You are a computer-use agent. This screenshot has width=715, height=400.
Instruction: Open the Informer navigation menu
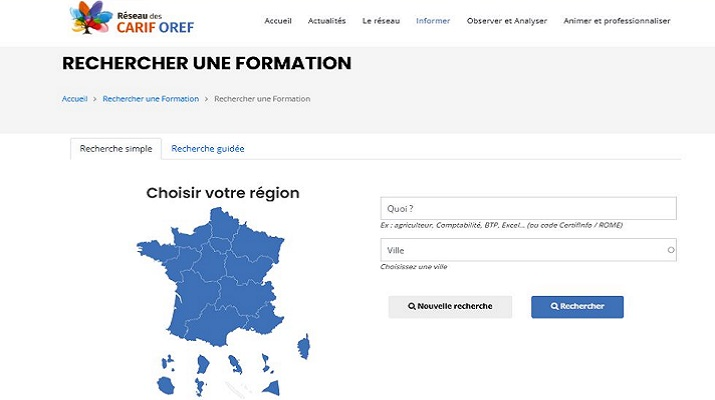click(x=432, y=20)
